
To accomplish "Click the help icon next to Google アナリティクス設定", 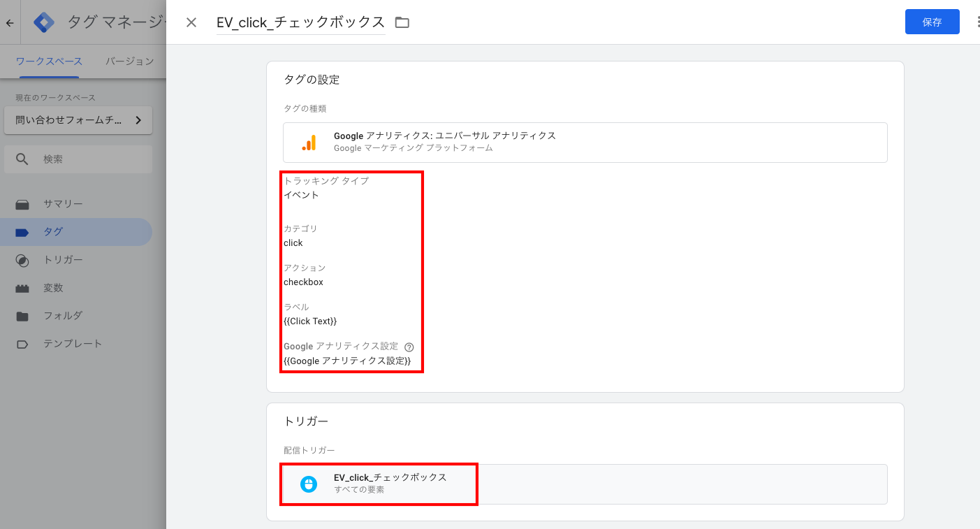I will click(x=409, y=347).
